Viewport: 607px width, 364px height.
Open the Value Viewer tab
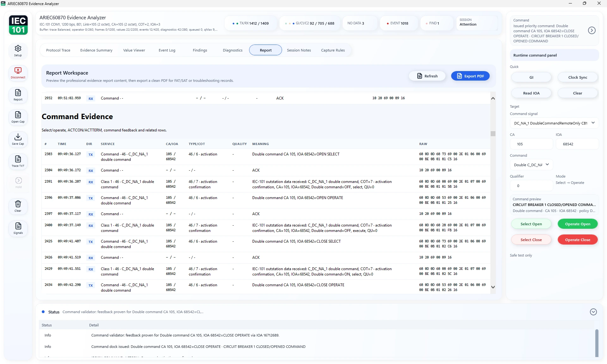134,50
